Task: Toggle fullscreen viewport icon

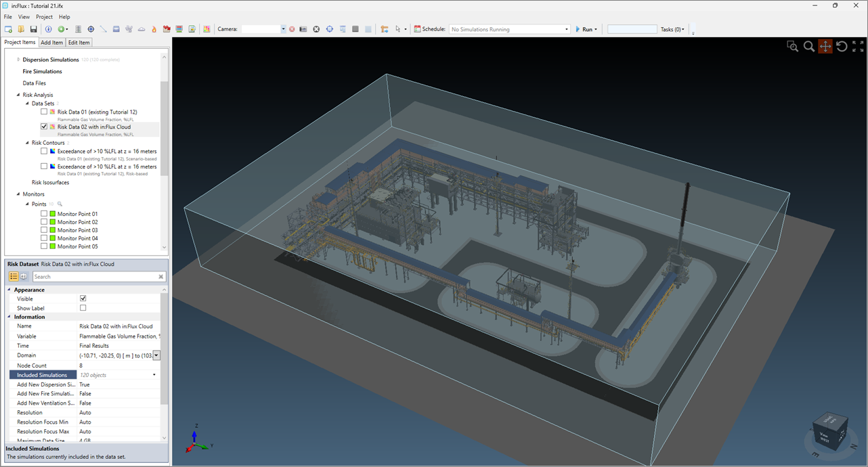Action: pyautogui.click(x=858, y=46)
